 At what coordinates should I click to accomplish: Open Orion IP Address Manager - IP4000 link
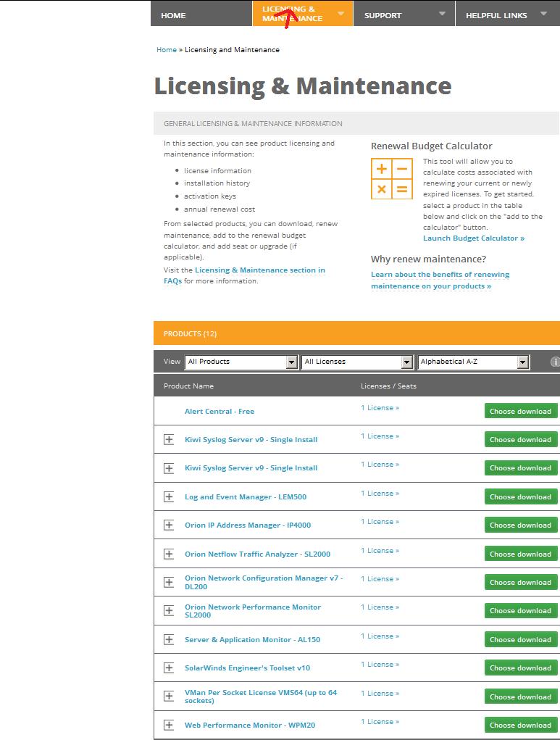[x=248, y=525]
